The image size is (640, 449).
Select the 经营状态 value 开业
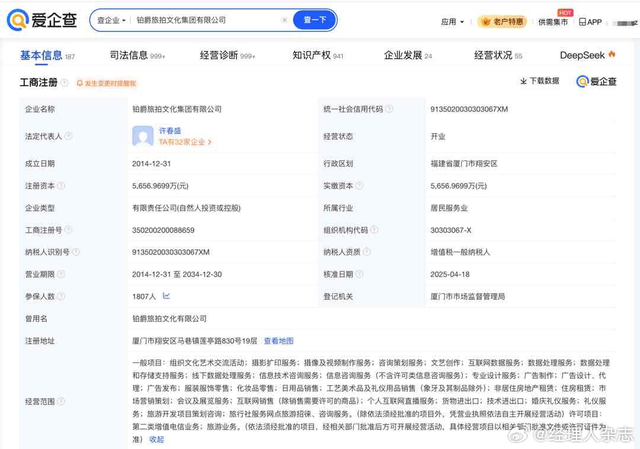[x=438, y=136]
